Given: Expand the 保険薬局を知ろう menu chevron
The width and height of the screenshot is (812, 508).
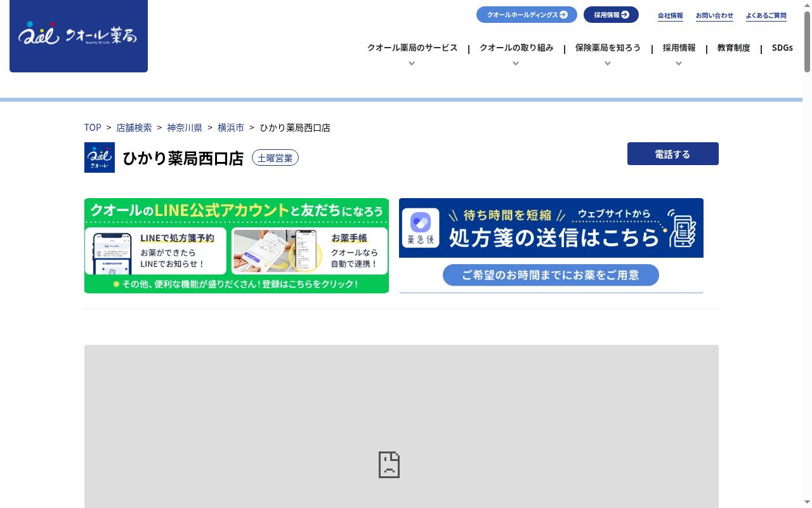Looking at the screenshot, I should (x=608, y=63).
